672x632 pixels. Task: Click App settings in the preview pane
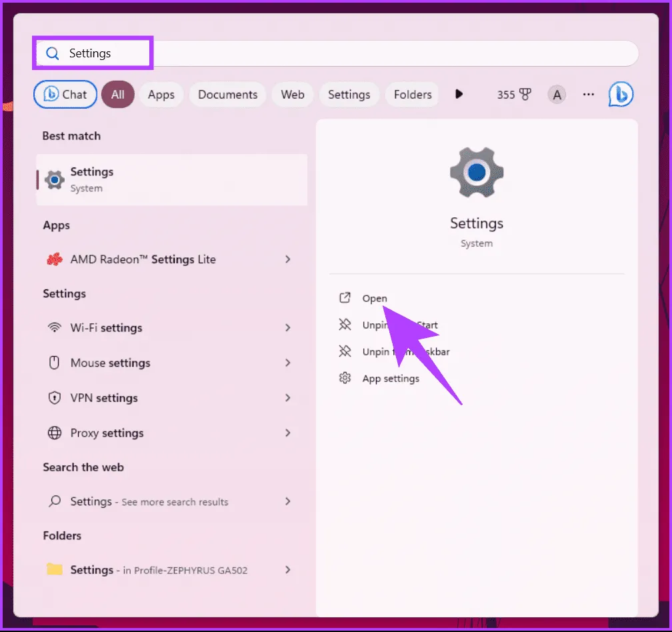click(391, 379)
